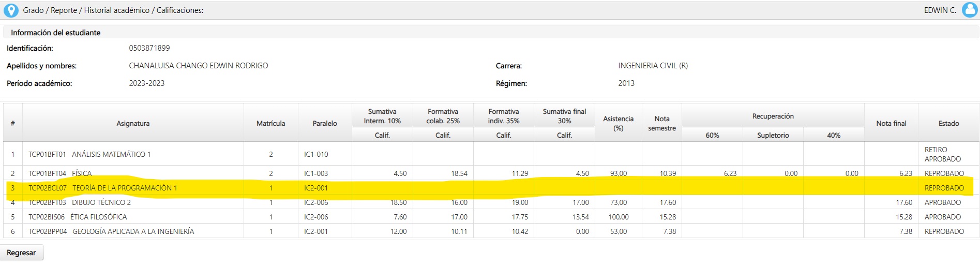This screenshot has width=980, height=265.
Task: Click the Grado / Reporte breadcrumb text
Action: [50, 10]
